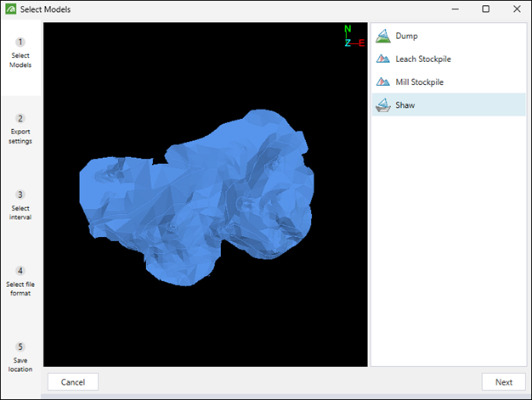Click the green N axis indicator
Screen dimensions: 532x400
pyautogui.click(x=348, y=29)
